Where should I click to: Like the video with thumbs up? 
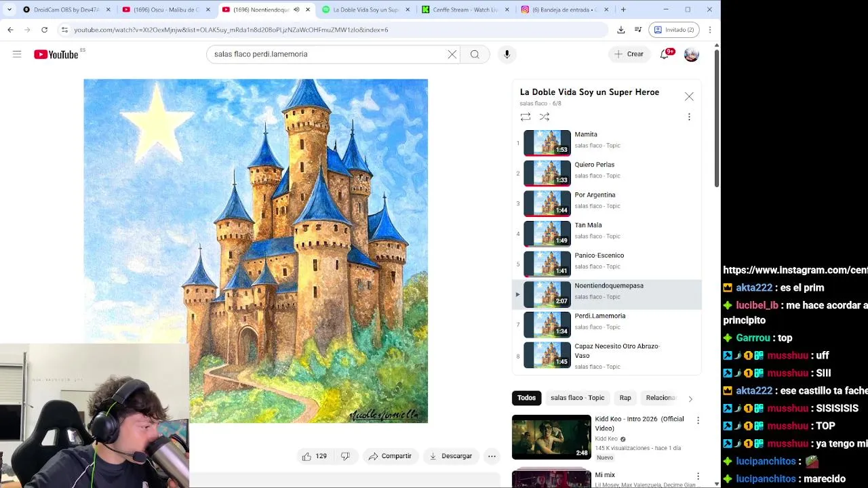(314, 456)
